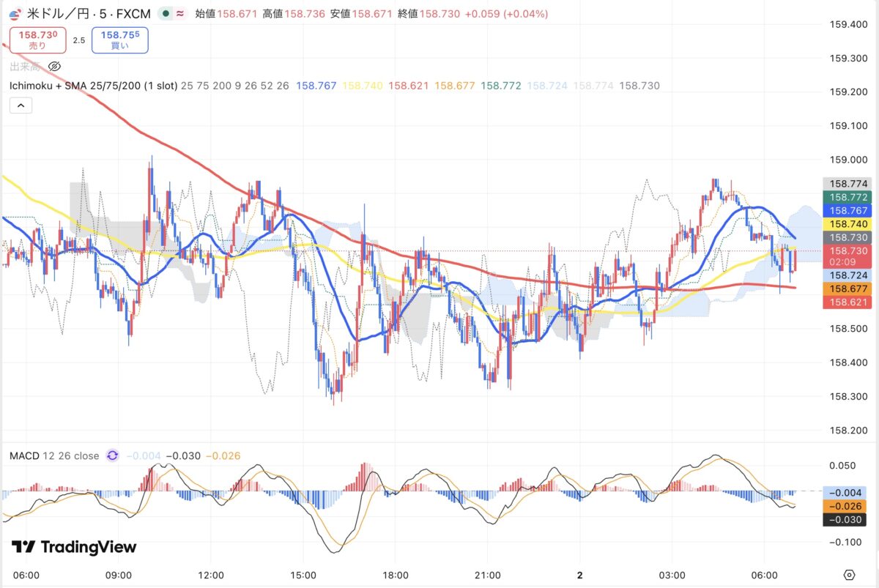Click the purple MACD refresh icon

(112, 455)
